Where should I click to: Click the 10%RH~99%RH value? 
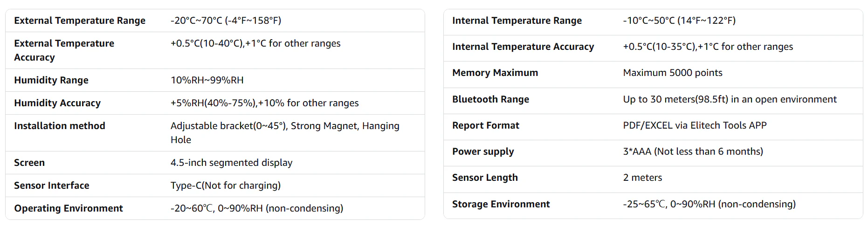(x=207, y=80)
